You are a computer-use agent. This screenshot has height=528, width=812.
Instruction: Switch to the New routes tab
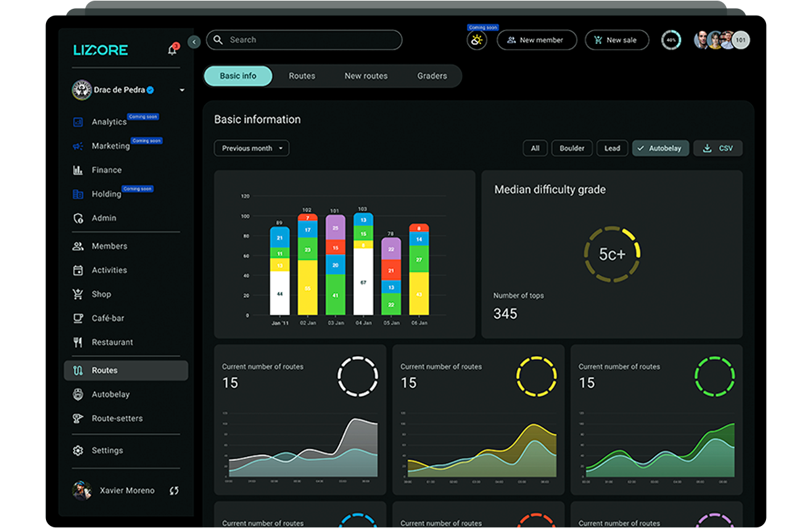(366, 76)
